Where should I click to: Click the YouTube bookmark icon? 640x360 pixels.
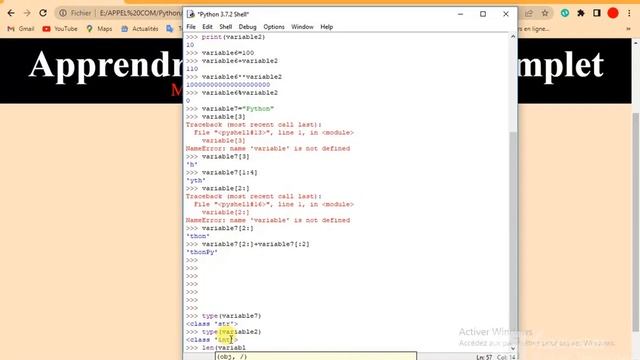[x=47, y=29]
